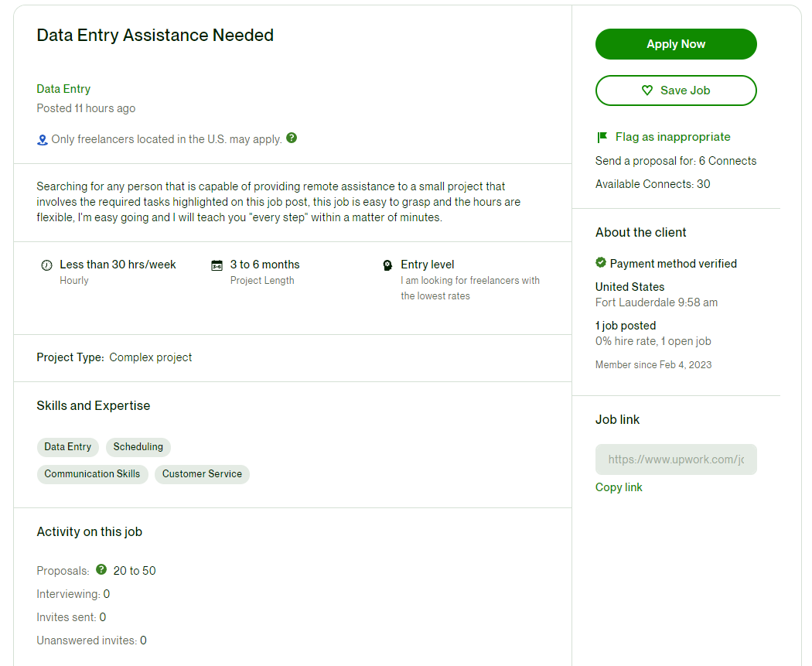Click the Data Entry Assistance Needed title
Screen dimensions: 812x666
tap(155, 36)
